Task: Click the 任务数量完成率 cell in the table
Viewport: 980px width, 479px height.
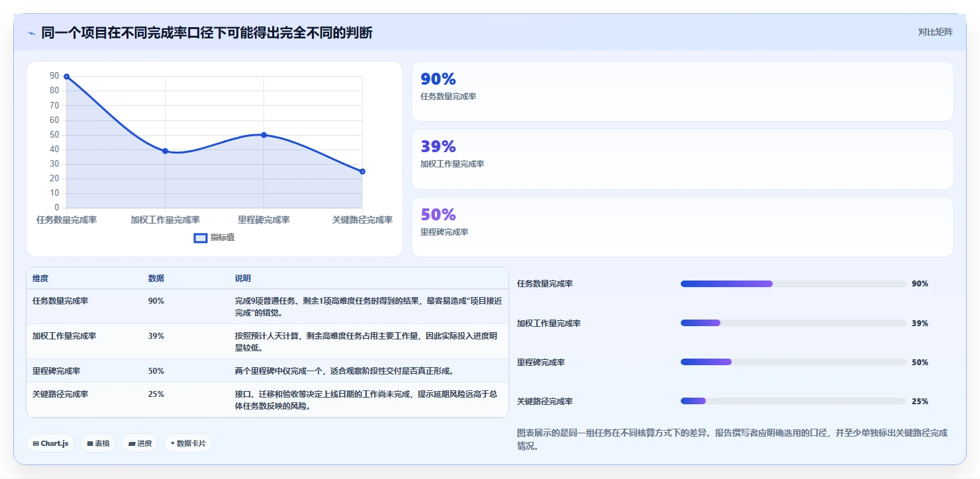Action: coord(60,300)
